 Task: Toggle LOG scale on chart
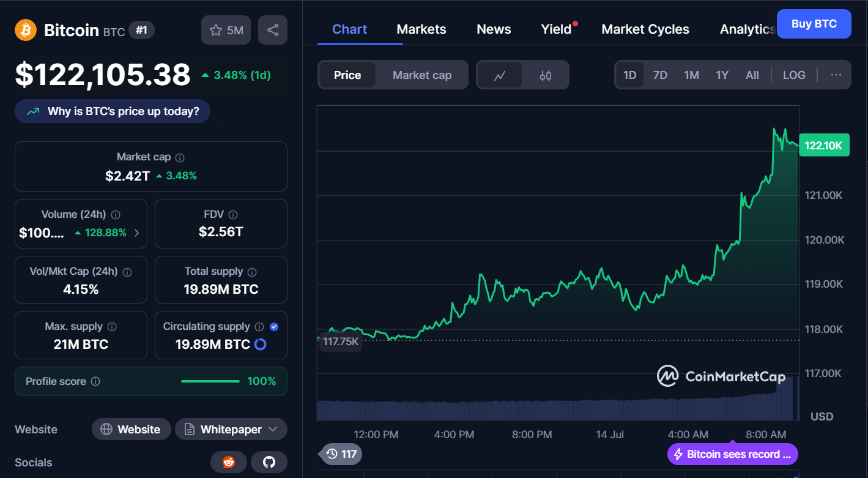coord(794,75)
